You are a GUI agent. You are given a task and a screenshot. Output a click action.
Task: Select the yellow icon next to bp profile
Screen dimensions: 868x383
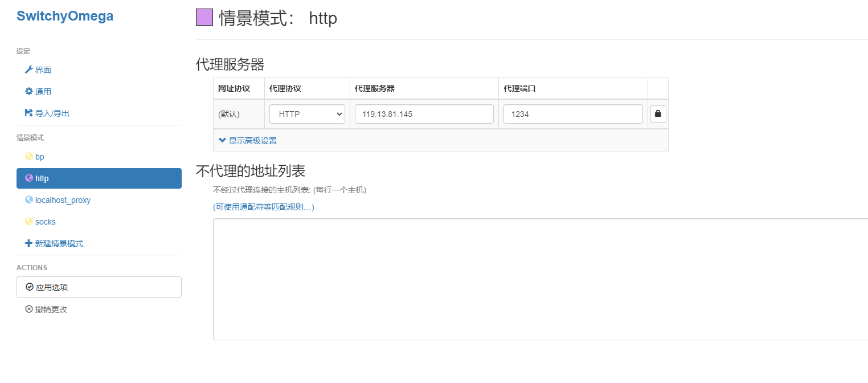pyautogui.click(x=28, y=156)
